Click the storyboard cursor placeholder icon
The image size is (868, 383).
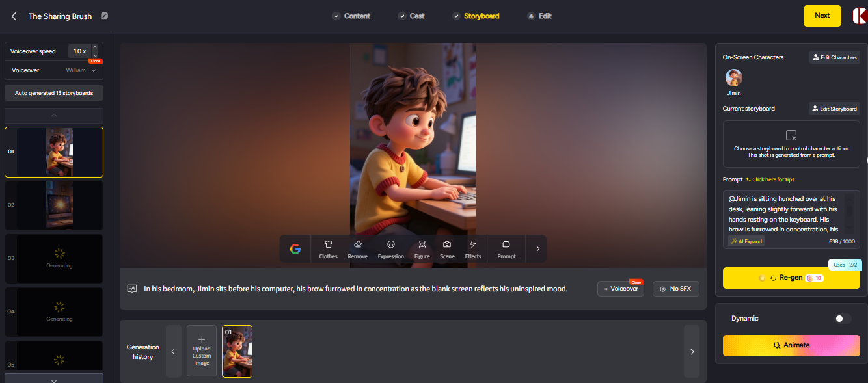pos(791,135)
